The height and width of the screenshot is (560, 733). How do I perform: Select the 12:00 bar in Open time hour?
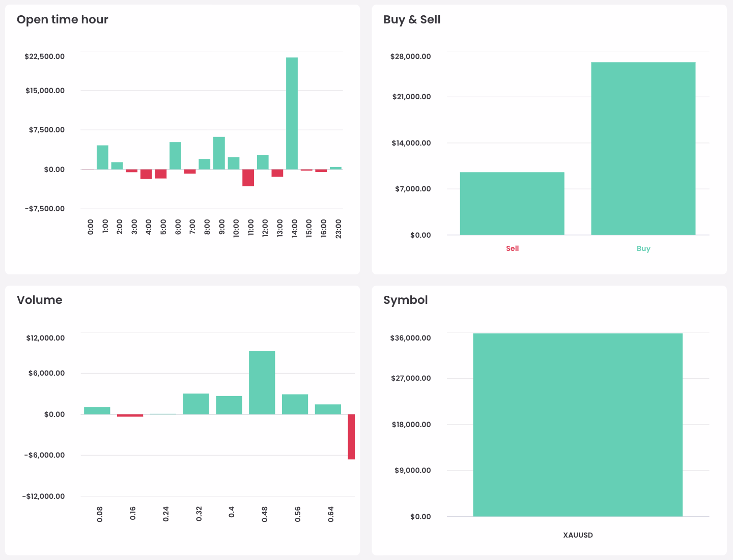pyautogui.click(x=263, y=162)
